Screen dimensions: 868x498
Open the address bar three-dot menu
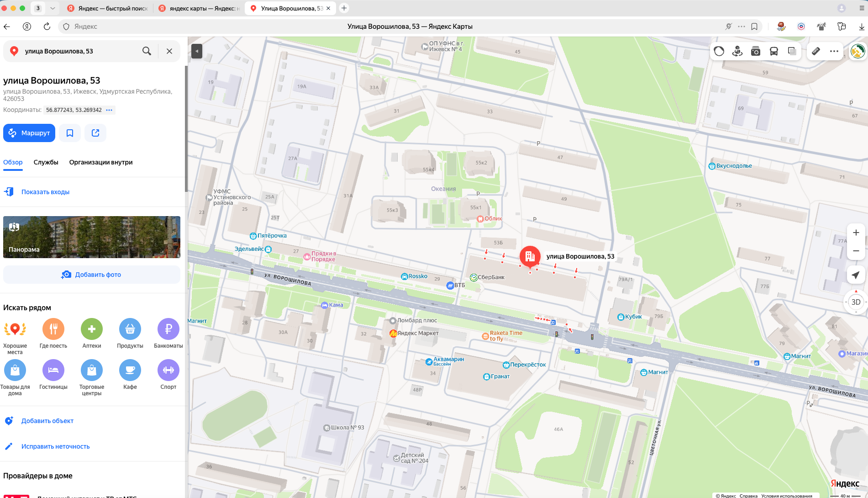(x=742, y=26)
